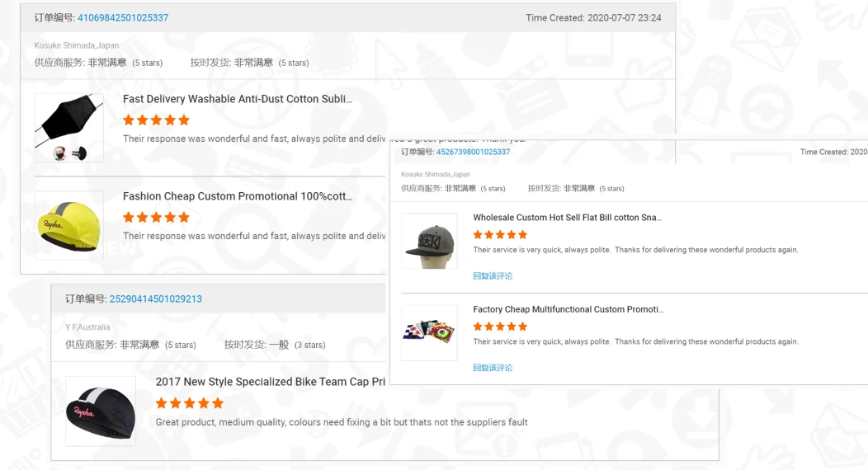This screenshot has width=868, height=470.
Task: Open Fast Delivery Washable Anti-Dust Cotton product title
Action: tap(238, 99)
